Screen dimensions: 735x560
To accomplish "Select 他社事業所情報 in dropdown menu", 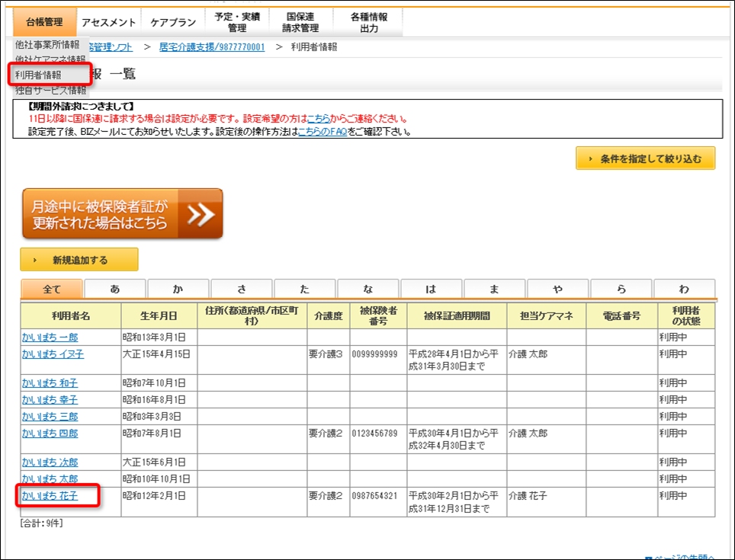I will (x=47, y=44).
